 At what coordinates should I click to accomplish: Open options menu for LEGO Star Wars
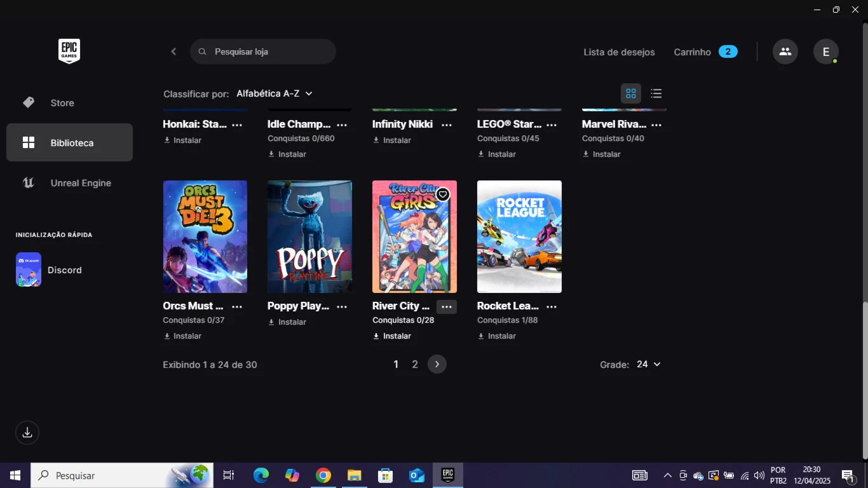(552, 125)
